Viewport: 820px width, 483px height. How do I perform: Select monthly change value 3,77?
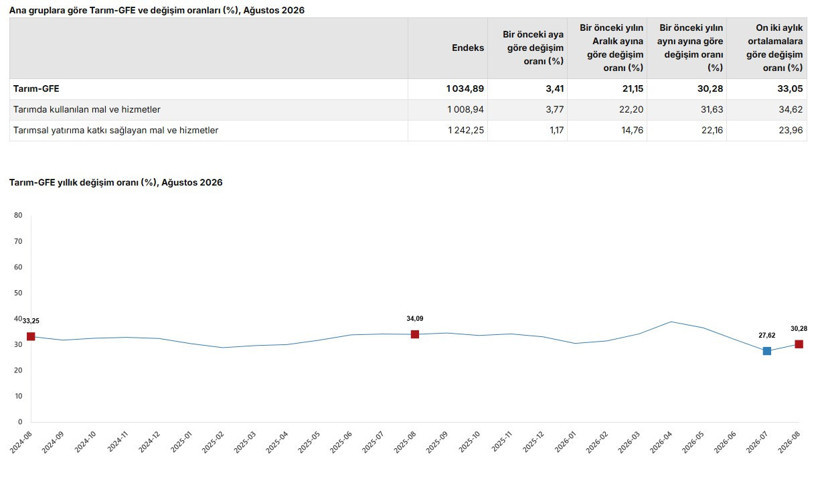pyautogui.click(x=555, y=110)
